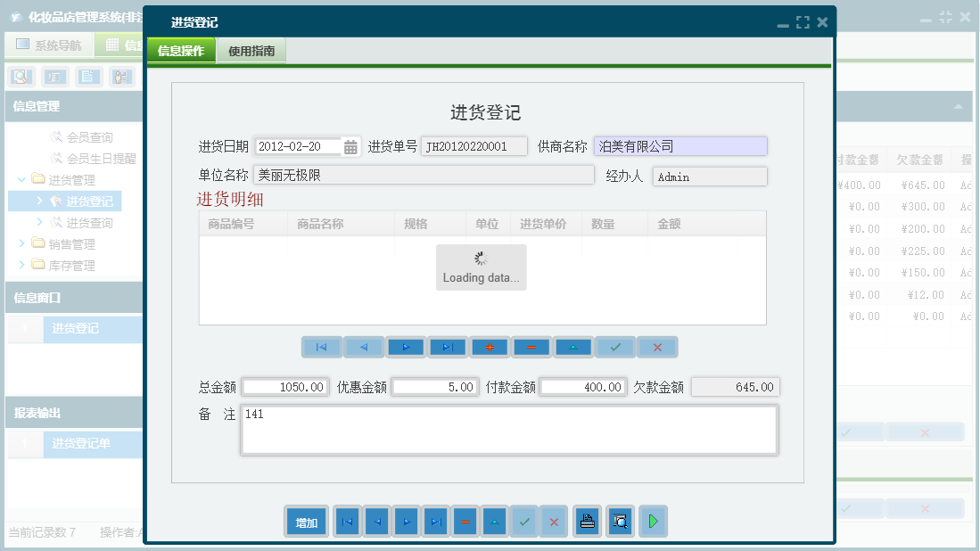Confirm changes with the green check icon
Image resolution: width=980 pixels, height=551 pixels.
(614, 347)
